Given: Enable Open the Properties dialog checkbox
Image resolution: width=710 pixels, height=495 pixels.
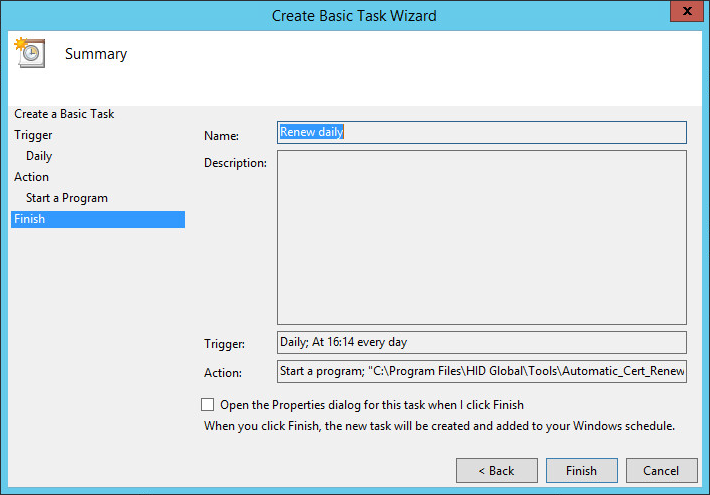Looking at the screenshot, I should click(x=208, y=405).
